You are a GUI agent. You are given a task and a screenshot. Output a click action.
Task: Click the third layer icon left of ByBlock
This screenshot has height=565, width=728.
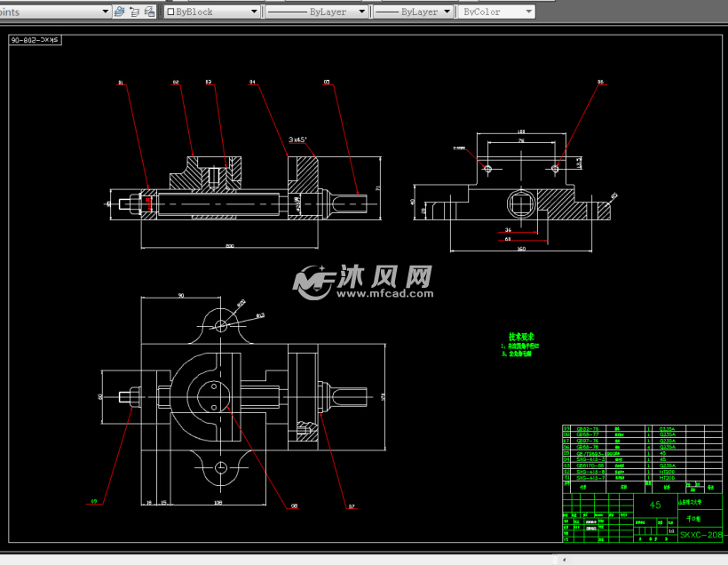pyautogui.click(x=150, y=12)
